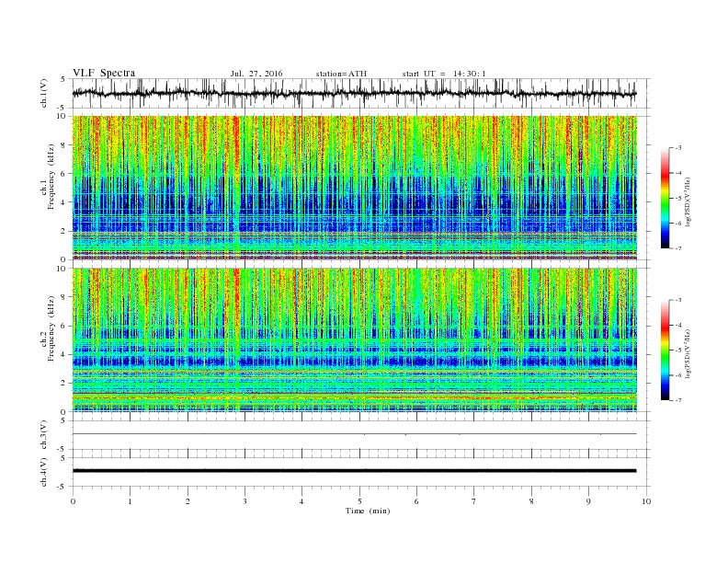This screenshot has height=563, width=728.
Task: Click the ch.1 spectrogram color scale bar
Action: coord(665,198)
